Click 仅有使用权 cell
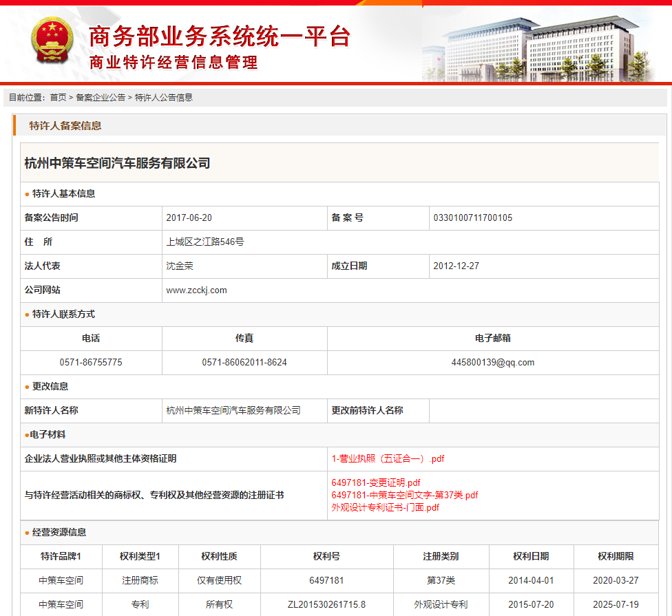Screen dimensions: 672x616 tap(220, 580)
